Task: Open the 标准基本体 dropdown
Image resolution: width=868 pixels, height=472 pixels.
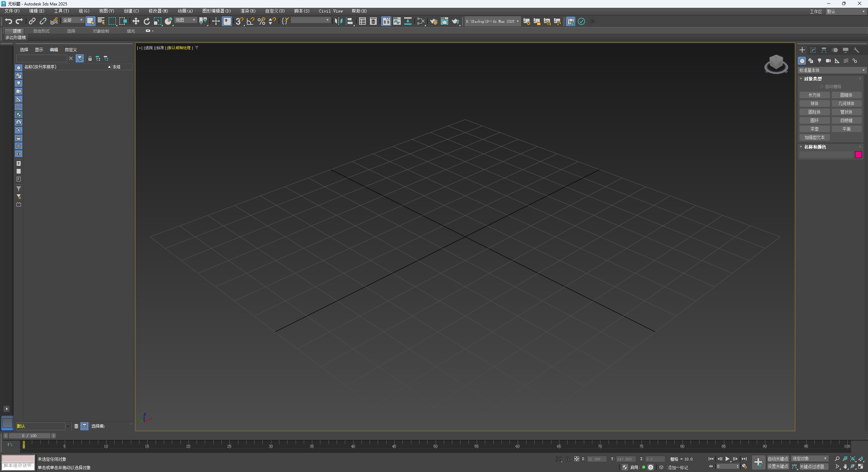Action: 832,70
